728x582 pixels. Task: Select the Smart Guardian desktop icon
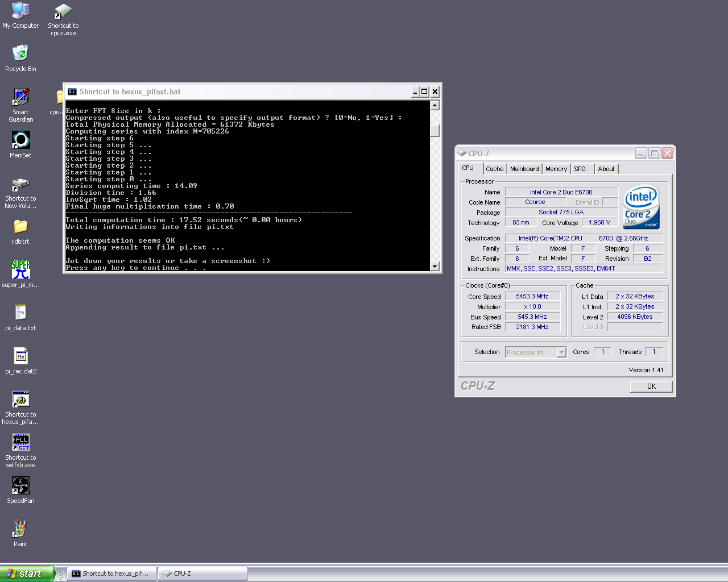[x=20, y=105]
